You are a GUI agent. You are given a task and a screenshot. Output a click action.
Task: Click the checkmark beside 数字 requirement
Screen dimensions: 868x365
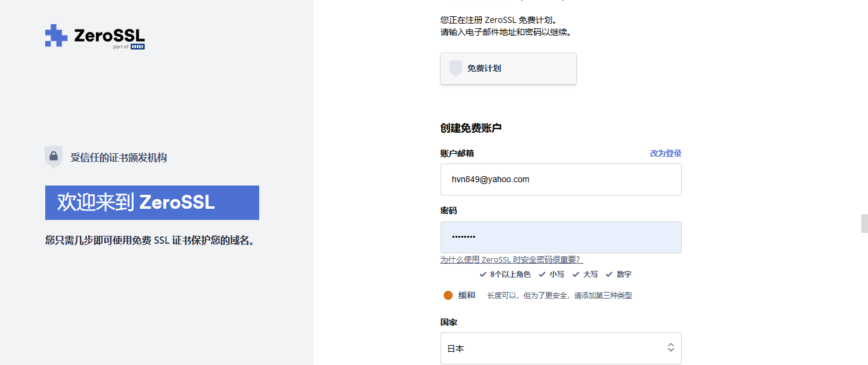coord(609,275)
